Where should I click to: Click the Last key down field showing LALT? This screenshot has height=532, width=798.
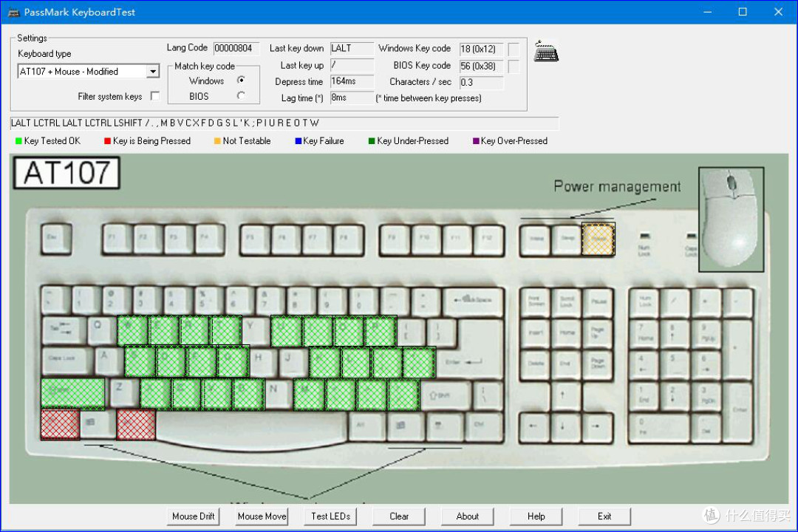352,48
